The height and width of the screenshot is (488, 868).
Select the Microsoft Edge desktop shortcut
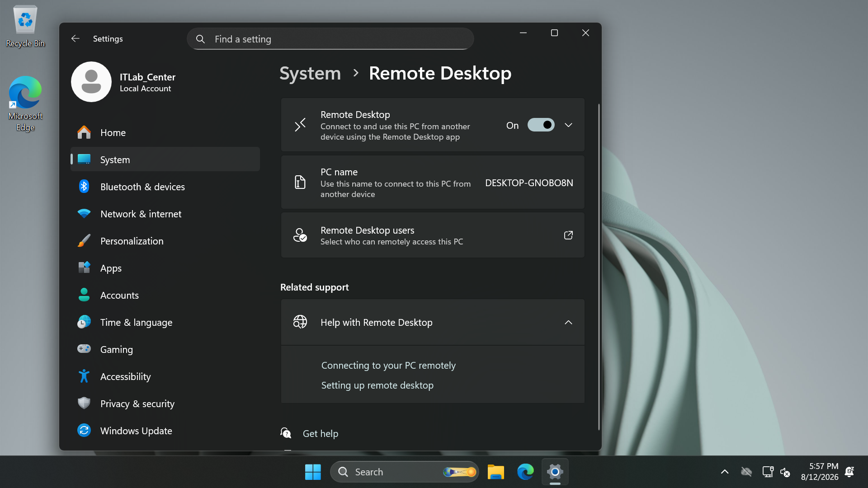pos(25,104)
